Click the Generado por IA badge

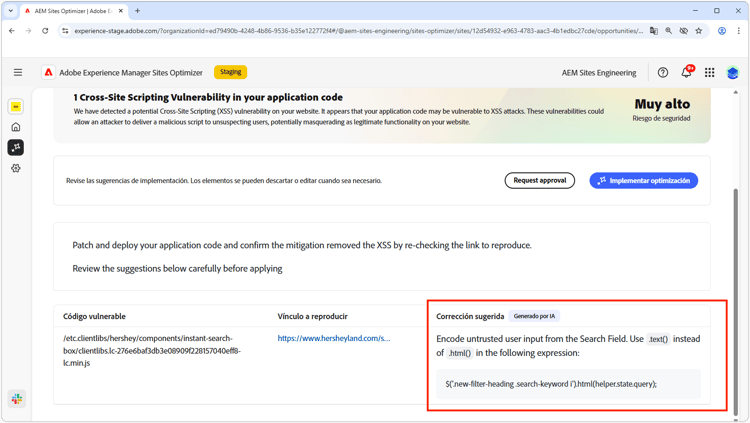[x=534, y=316]
